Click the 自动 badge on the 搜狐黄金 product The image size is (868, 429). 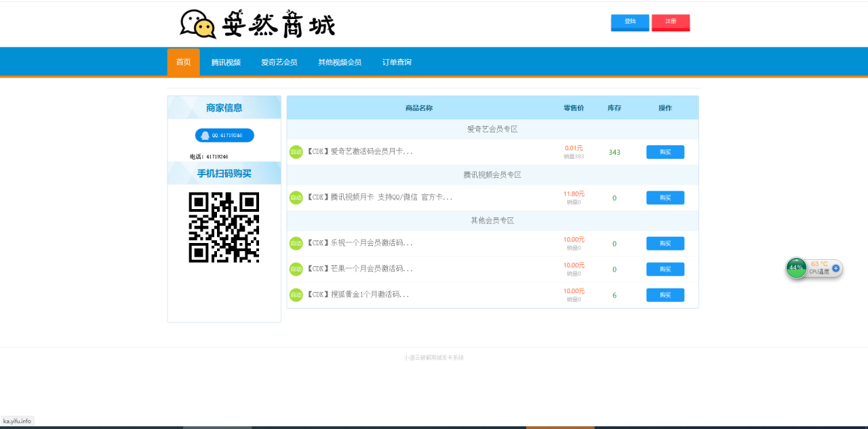coord(296,295)
